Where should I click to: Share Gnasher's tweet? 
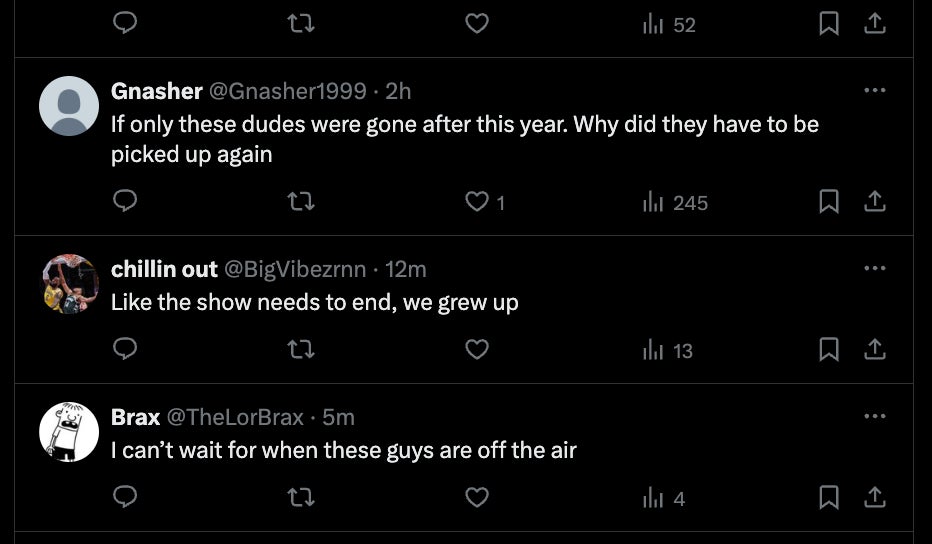tap(875, 202)
